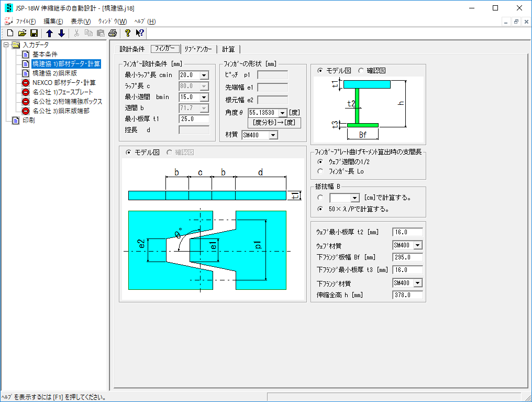Print using the printer toolbar icon
This screenshot has width=532, height=402.
coord(112,34)
